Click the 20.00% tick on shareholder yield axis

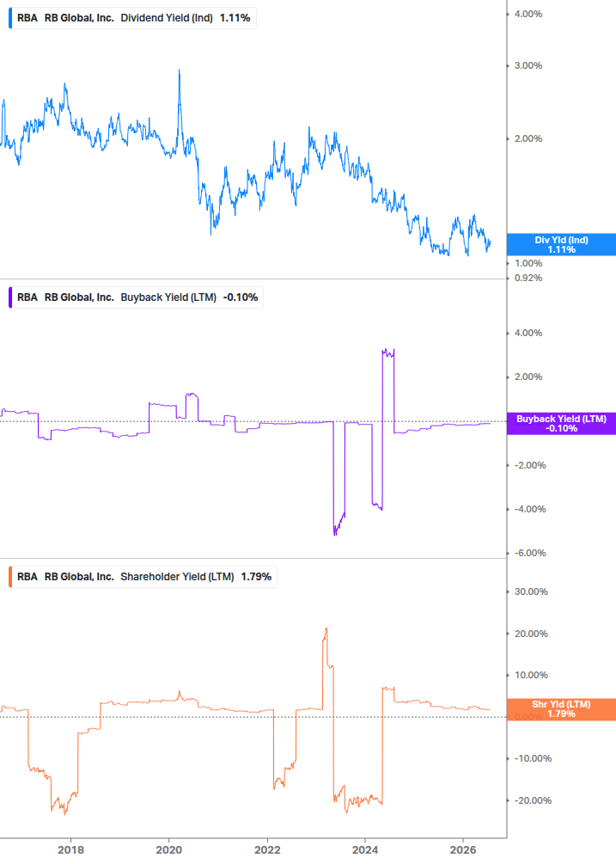(x=531, y=634)
